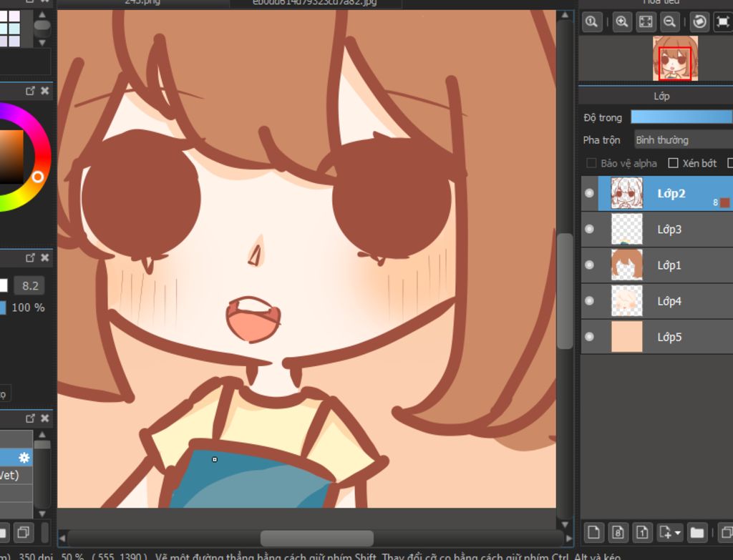
Task: Enable the Xén bớt clipping checkbox
Action: coord(673,163)
